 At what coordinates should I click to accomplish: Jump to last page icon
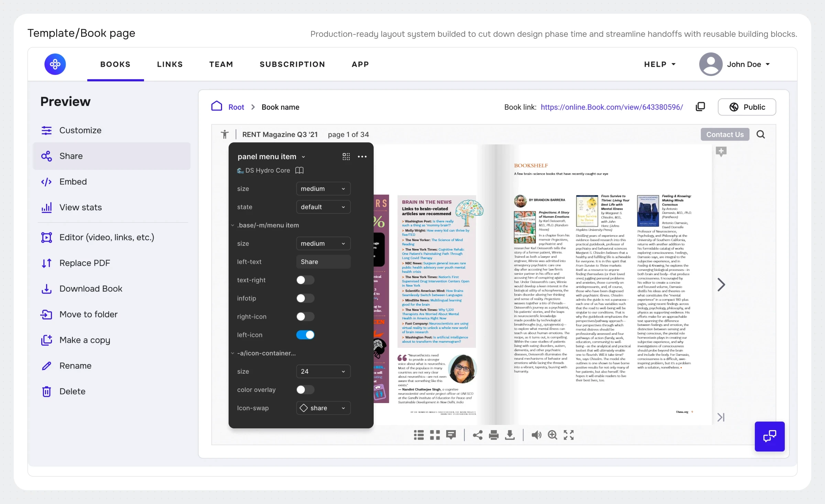point(721,417)
